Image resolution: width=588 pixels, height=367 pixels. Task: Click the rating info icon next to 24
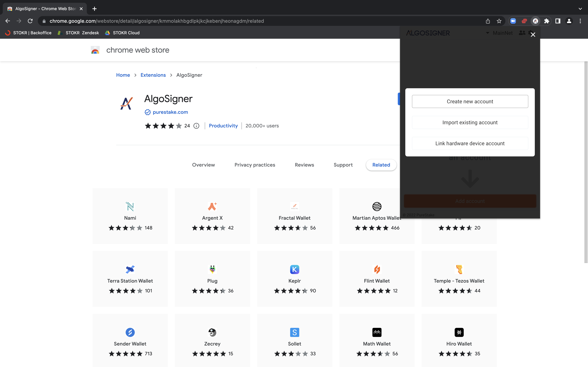tap(196, 126)
